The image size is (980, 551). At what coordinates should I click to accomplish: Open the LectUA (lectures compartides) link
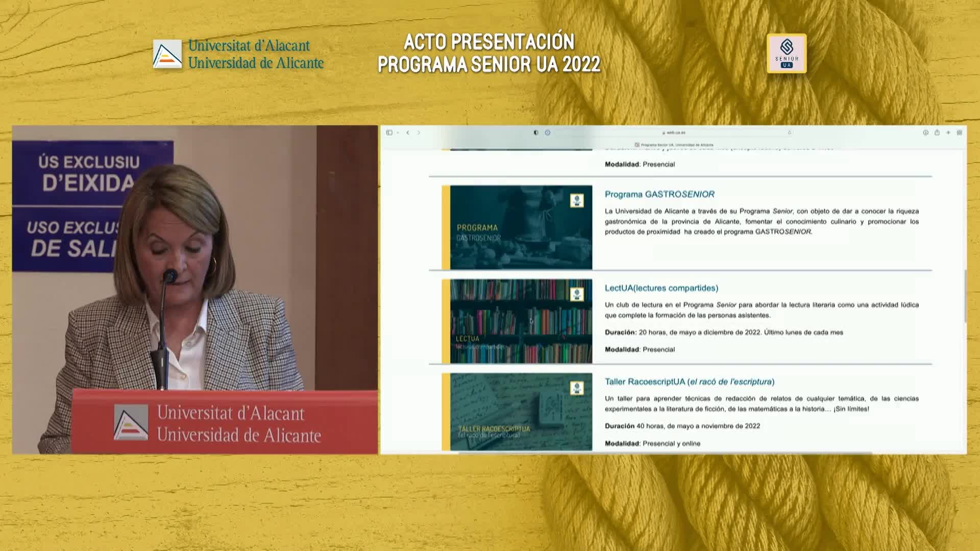661,288
